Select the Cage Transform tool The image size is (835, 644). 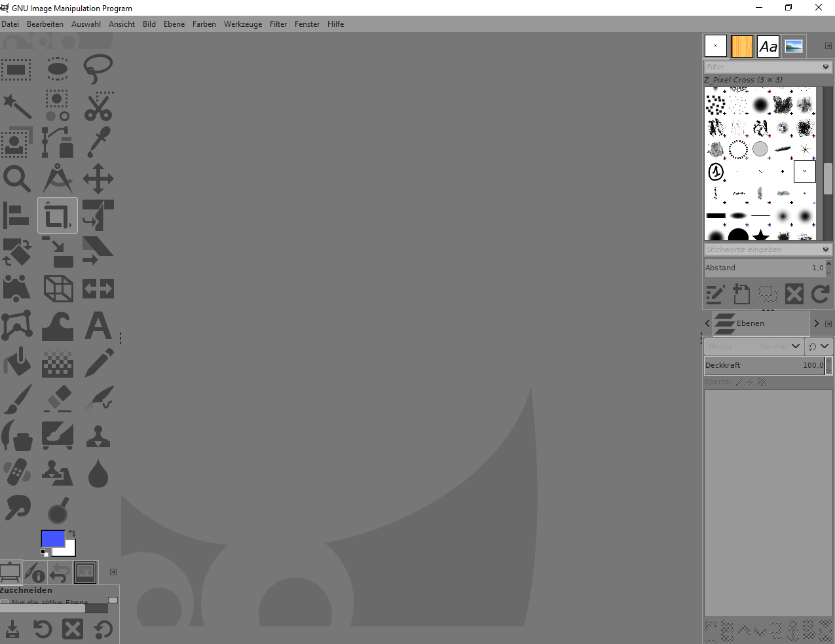point(16,325)
